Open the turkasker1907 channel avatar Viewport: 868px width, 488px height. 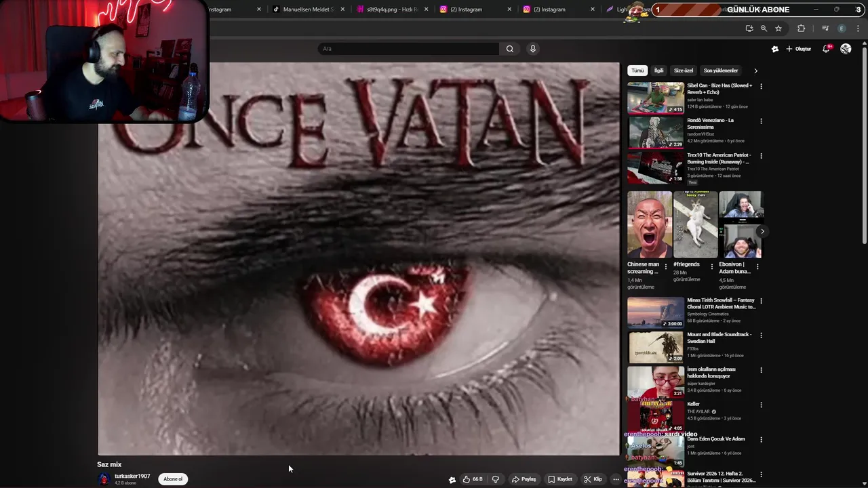click(x=104, y=479)
